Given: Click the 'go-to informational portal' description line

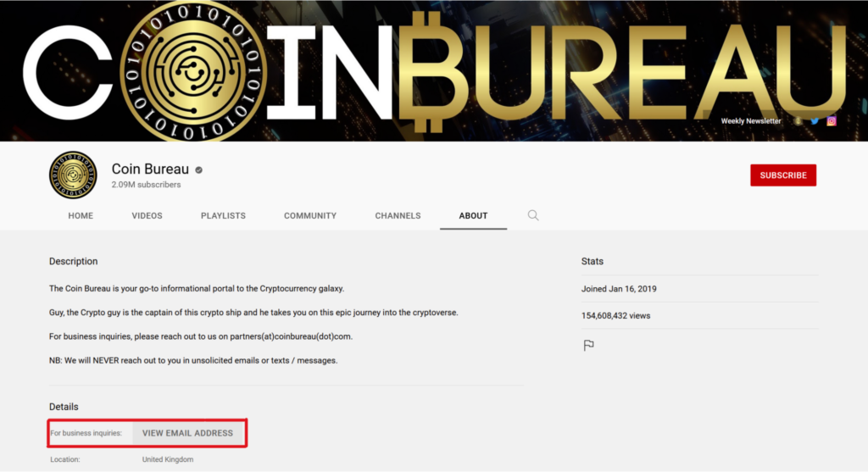Looking at the screenshot, I should (x=197, y=289).
